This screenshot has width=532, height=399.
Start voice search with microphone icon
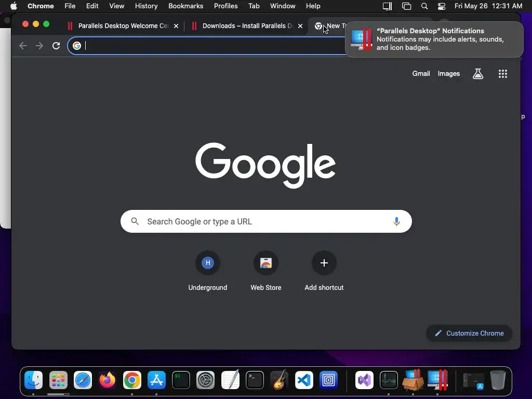396,221
